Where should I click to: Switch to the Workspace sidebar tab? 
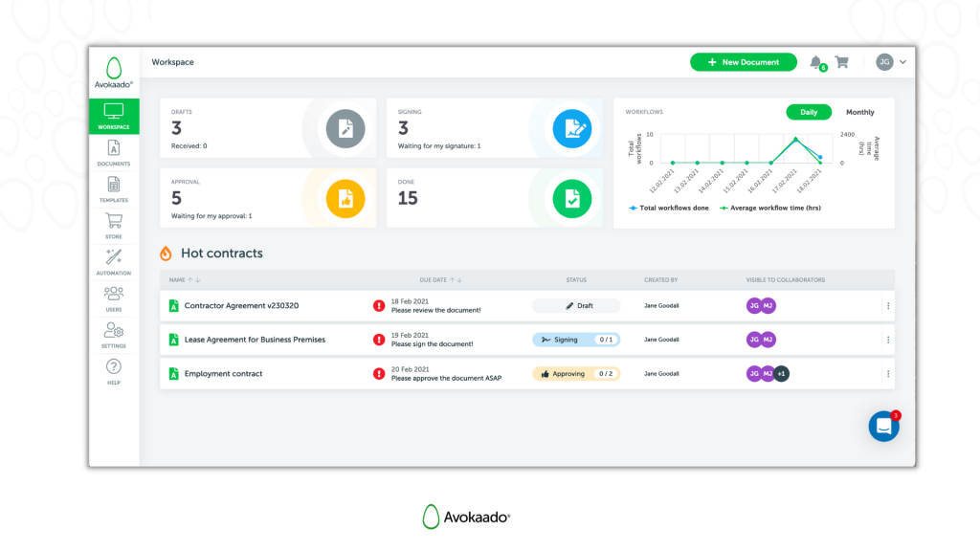pos(113,117)
